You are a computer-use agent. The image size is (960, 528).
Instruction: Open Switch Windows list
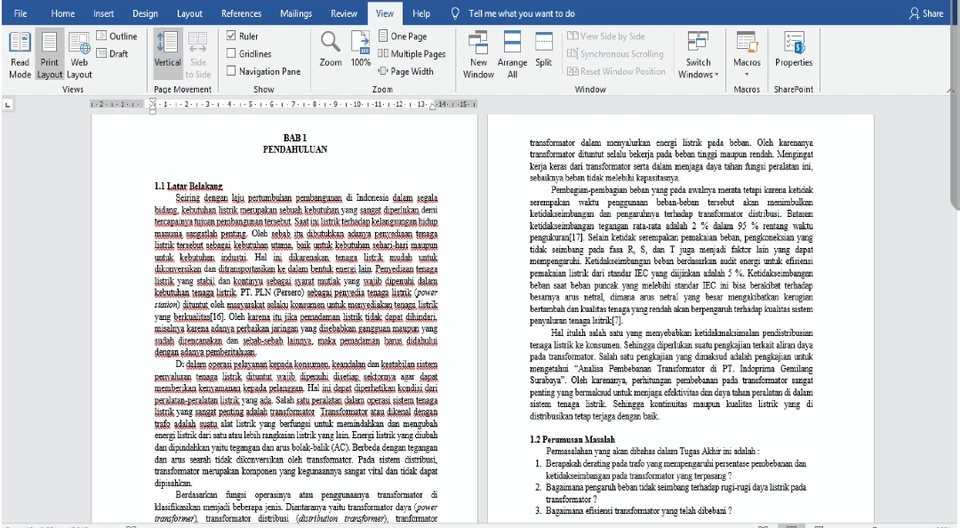click(x=698, y=55)
